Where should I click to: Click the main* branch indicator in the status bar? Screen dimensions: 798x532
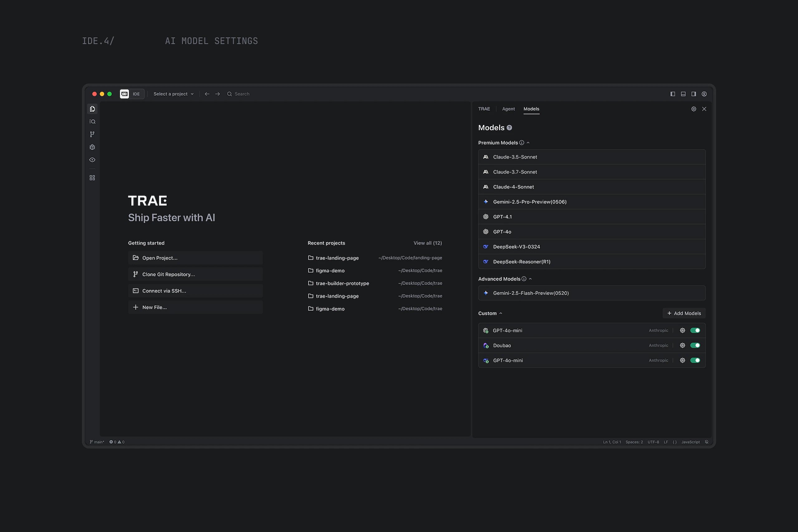pos(97,442)
